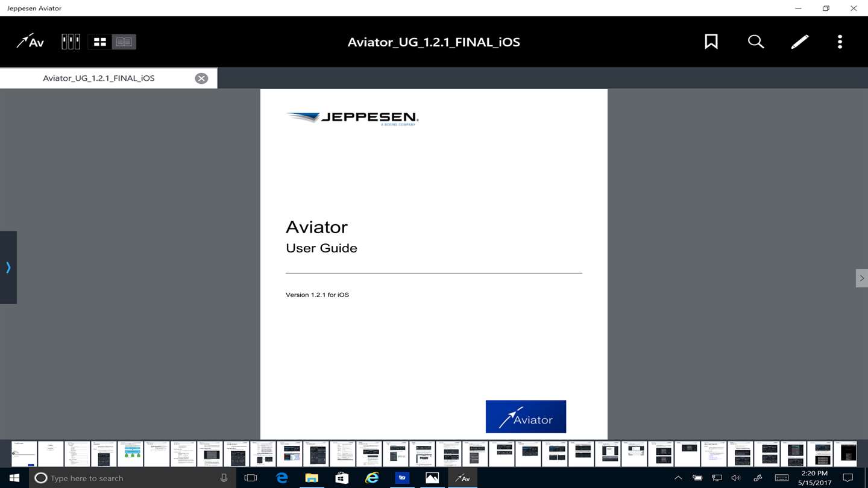Click the blue Aviator badge on the page
868x488 pixels.
[x=526, y=416]
